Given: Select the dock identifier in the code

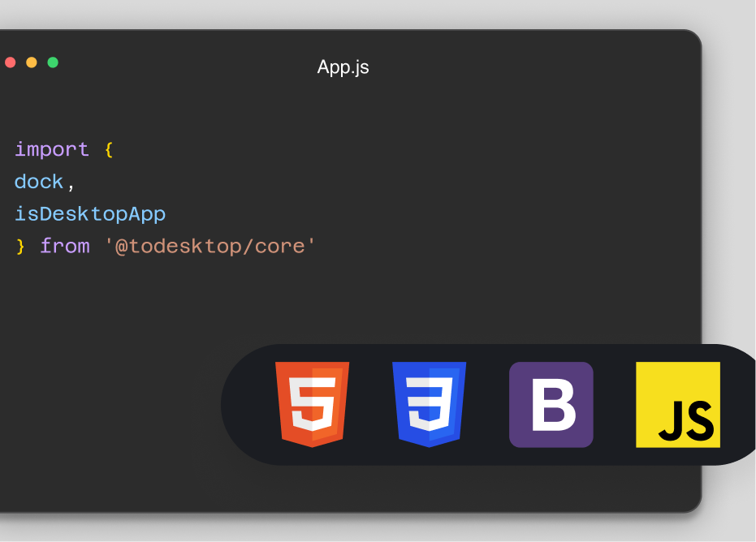Looking at the screenshot, I should [39, 182].
